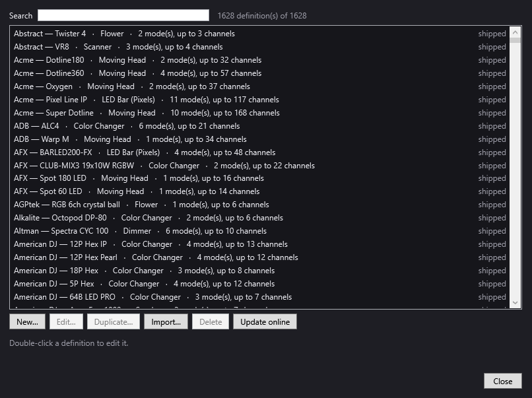The height and width of the screenshot is (398, 532).
Task: Select the ADB — Warp M row
Action: pyautogui.click(x=259, y=139)
